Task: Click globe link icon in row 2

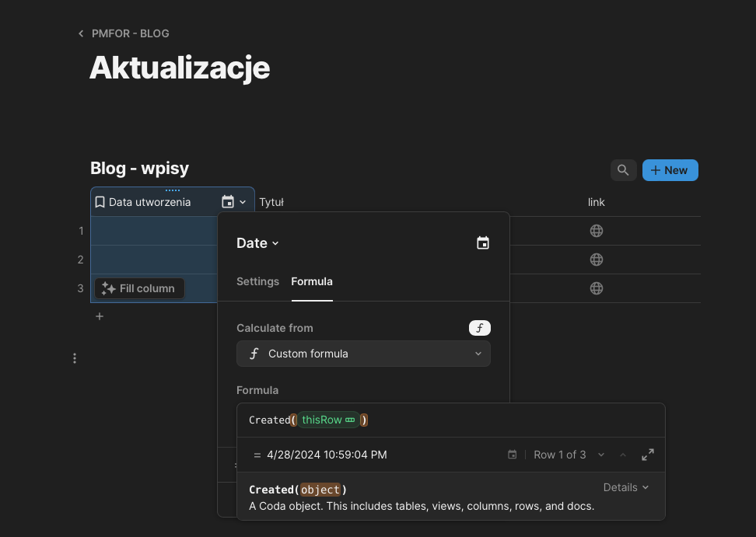Action: pyautogui.click(x=597, y=260)
